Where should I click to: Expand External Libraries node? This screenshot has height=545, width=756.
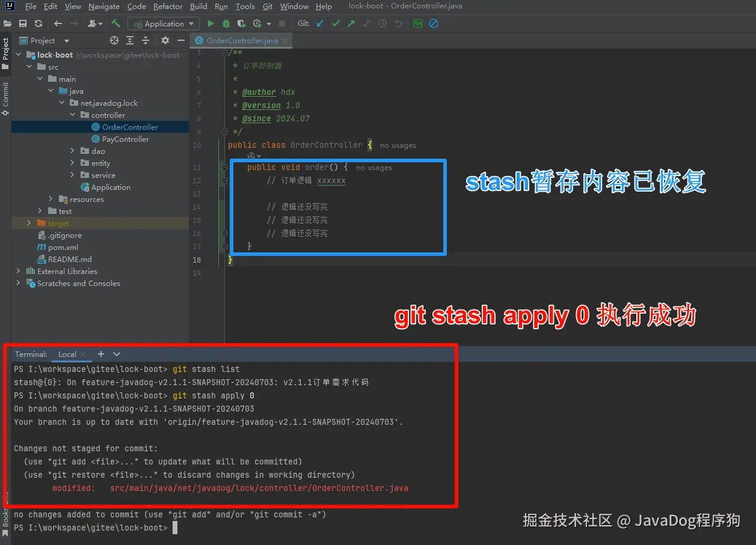tap(18, 271)
